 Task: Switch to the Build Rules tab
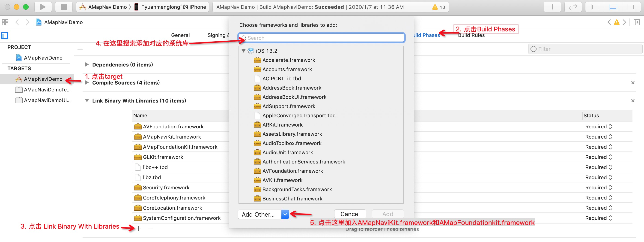[x=471, y=35]
